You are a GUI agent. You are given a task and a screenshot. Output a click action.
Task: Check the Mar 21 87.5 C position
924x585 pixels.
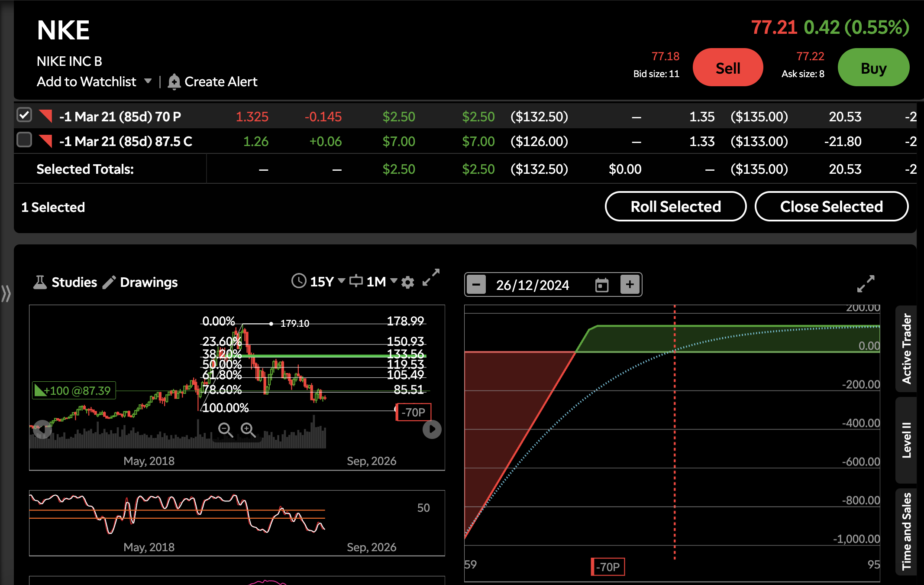pos(24,140)
